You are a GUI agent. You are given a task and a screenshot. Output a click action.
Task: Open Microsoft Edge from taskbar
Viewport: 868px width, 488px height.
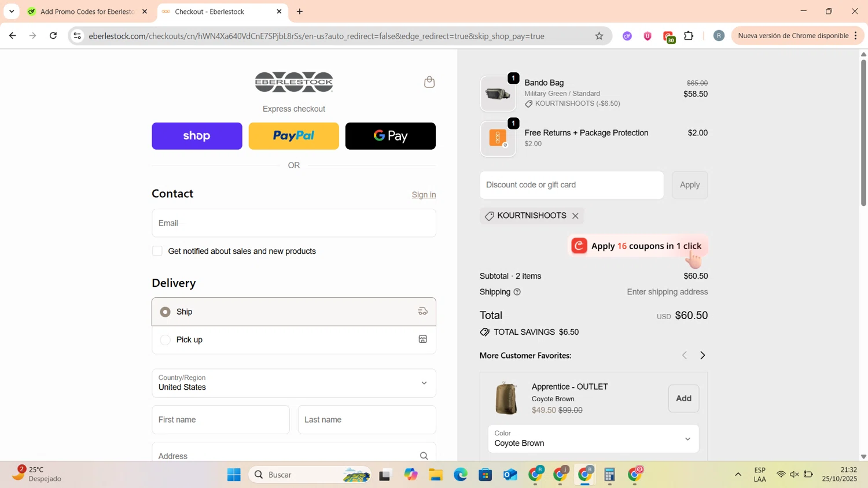coord(461,475)
